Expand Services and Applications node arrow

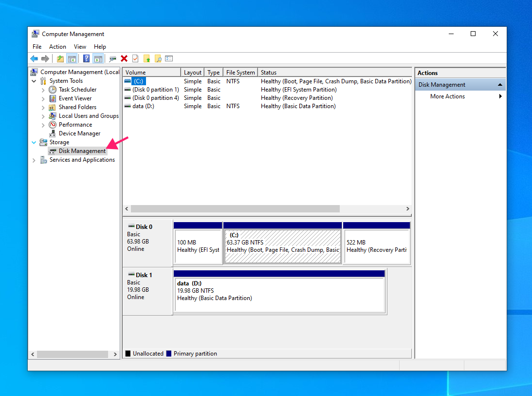point(34,160)
